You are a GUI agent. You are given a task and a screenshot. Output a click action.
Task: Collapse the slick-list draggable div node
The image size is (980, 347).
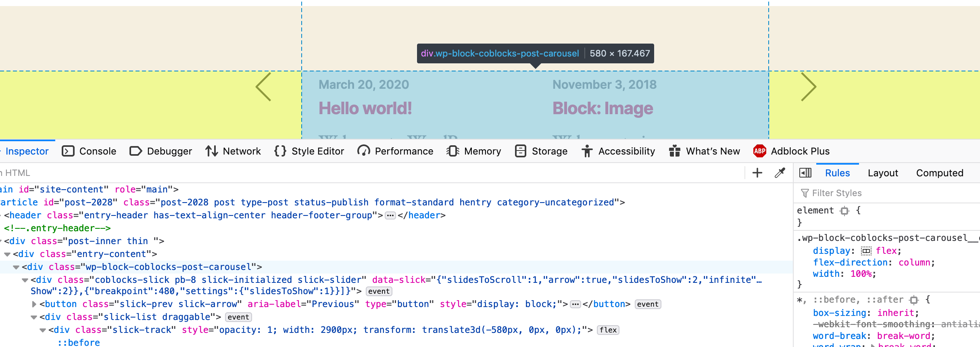34,317
